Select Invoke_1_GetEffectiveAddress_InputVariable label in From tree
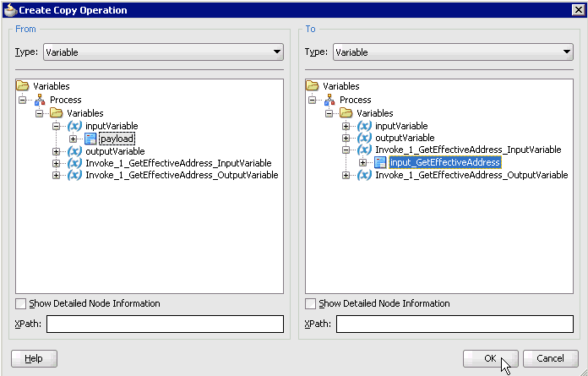Viewport: 588px width, 376px height. coord(178,163)
